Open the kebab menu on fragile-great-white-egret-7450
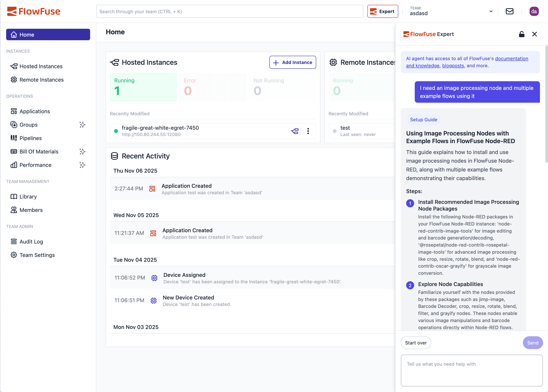The width and height of the screenshot is (548, 392). point(308,131)
